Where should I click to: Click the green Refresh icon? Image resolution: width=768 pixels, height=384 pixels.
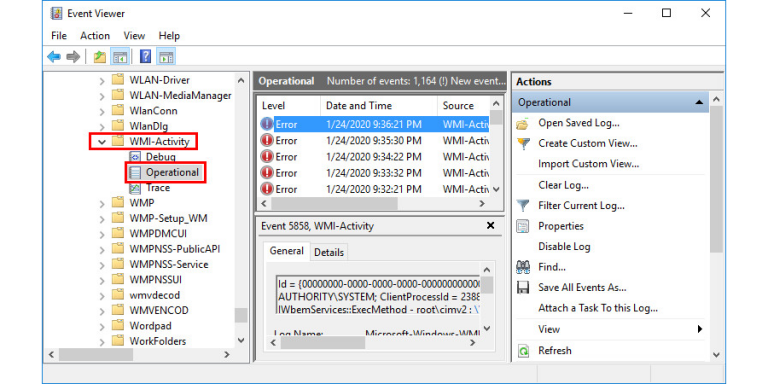[x=523, y=351]
